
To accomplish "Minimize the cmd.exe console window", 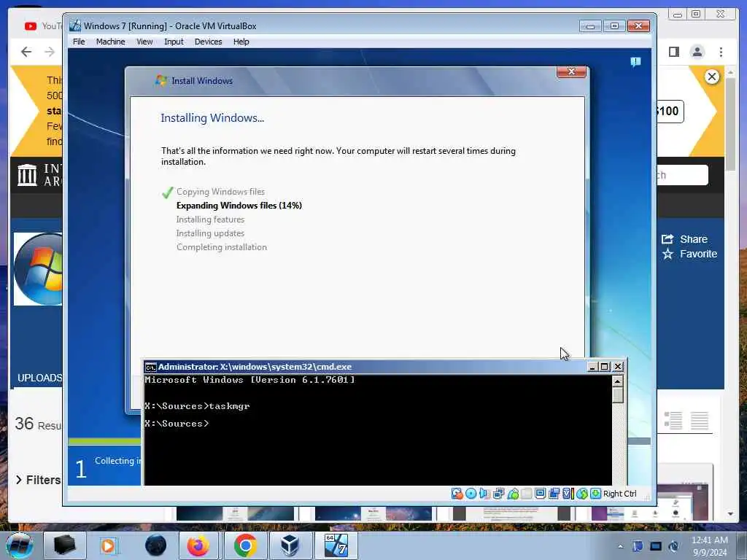I will [x=592, y=367].
